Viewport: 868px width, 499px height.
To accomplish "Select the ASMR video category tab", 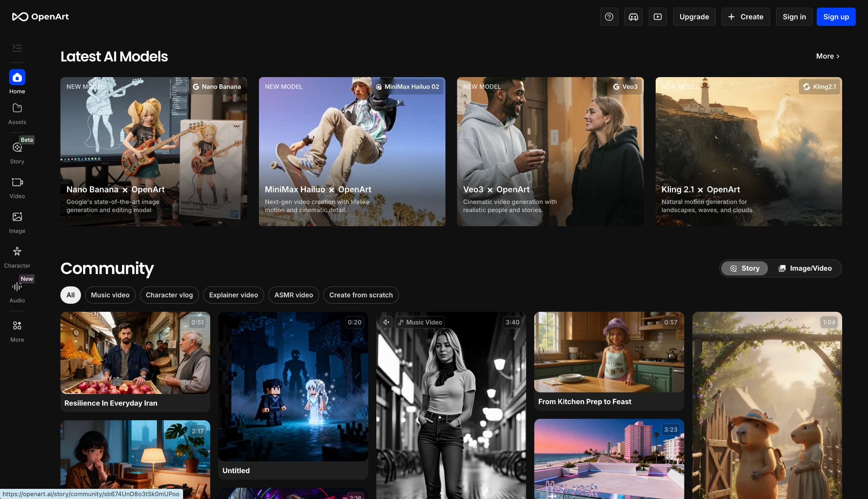I will click(x=293, y=295).
